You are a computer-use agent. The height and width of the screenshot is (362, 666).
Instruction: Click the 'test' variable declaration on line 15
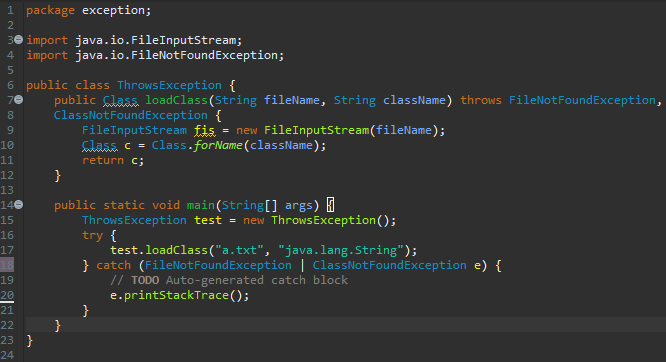point(208,220)
